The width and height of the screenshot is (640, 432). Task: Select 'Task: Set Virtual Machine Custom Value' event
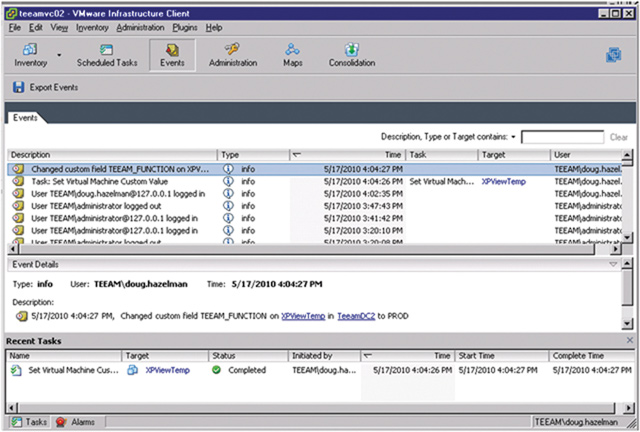pos(314,182)
